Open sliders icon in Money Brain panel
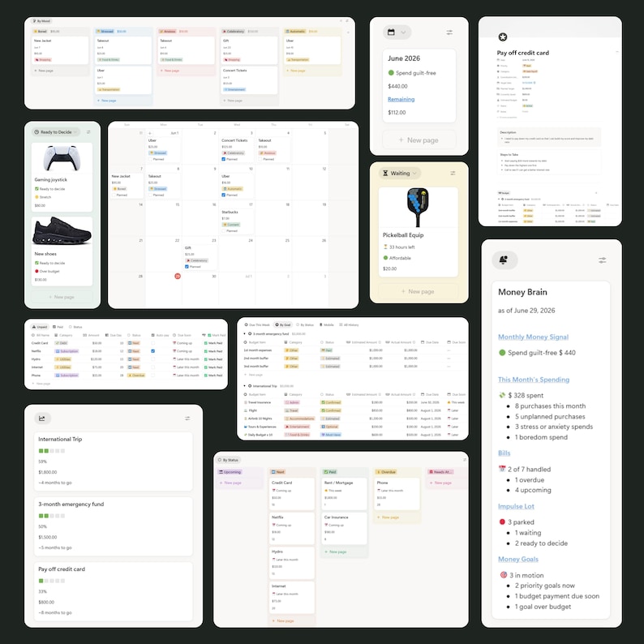The width and height of the screenshot is (644, 644). click(602, 260)
